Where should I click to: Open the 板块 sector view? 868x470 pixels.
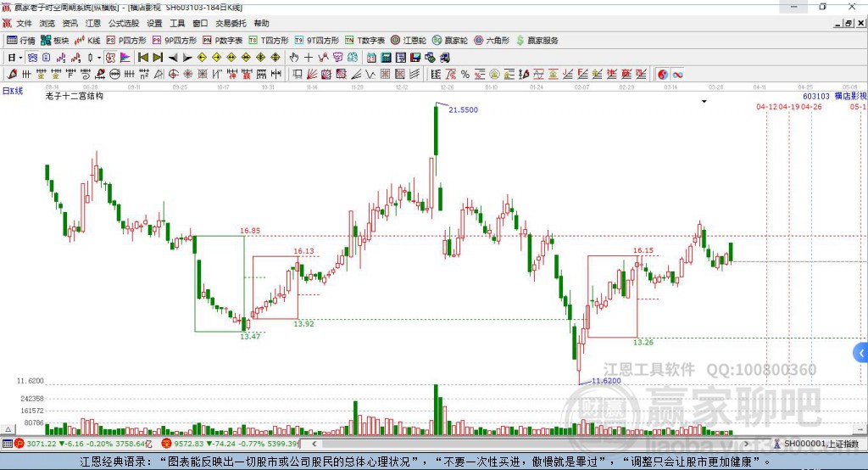[x=55, y=41]
